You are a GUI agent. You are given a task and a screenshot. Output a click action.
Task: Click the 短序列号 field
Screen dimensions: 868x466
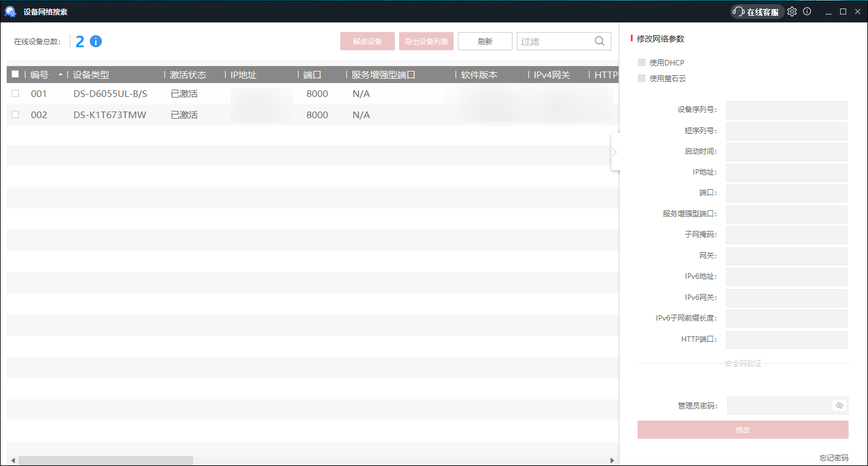pos(787,131)
